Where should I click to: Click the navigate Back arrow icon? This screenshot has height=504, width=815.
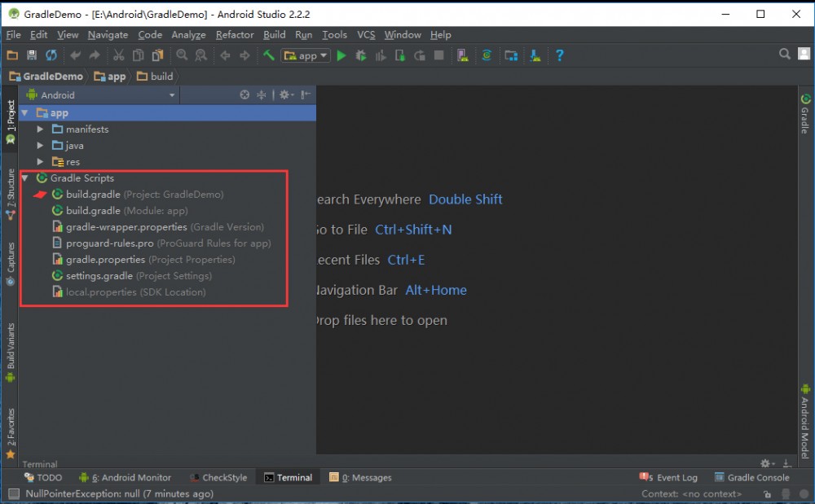pos(225,55)
